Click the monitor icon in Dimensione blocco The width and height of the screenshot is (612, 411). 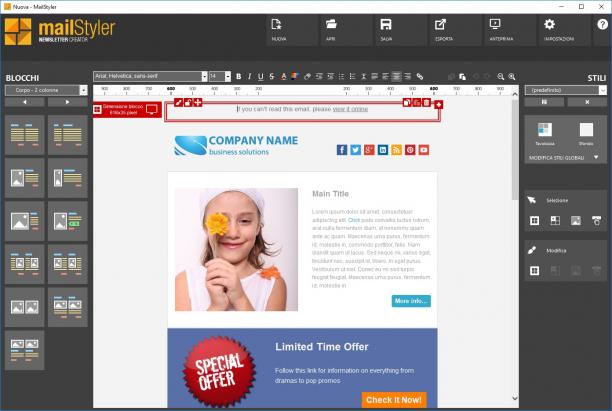151,110
